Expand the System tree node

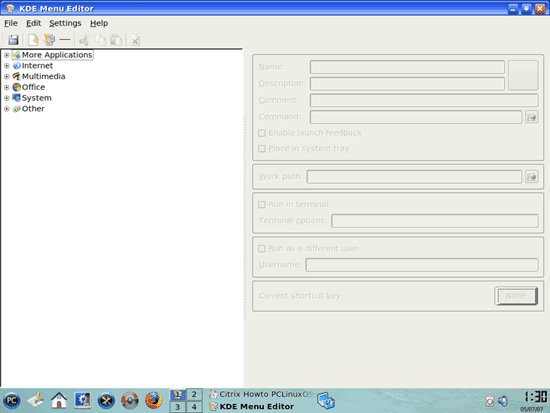(7, 98)
